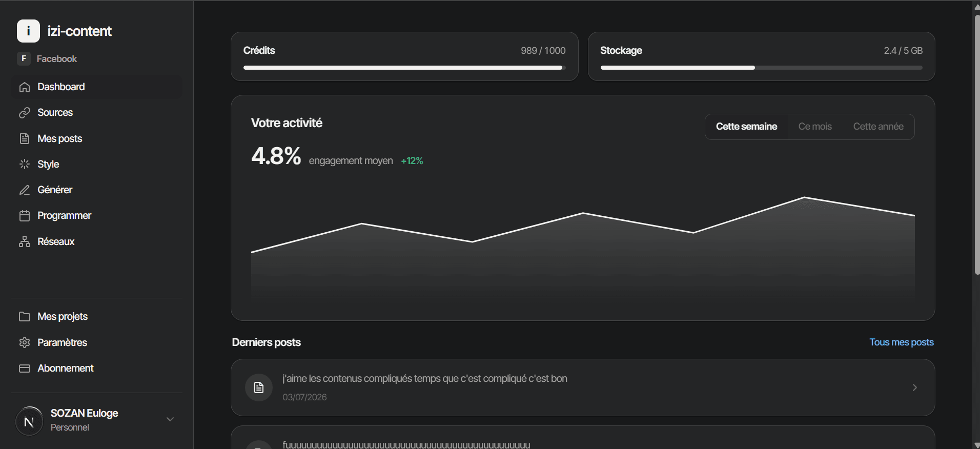
Task: Open the Facebook project selector
Action: (47, 59)
